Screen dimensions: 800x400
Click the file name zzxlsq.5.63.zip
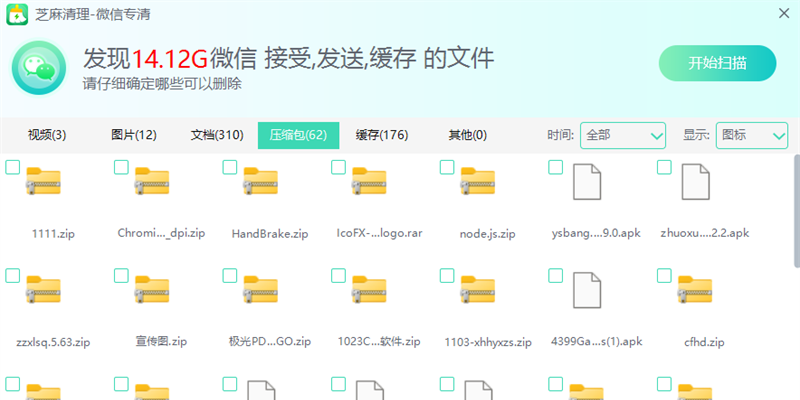point(53,342)
